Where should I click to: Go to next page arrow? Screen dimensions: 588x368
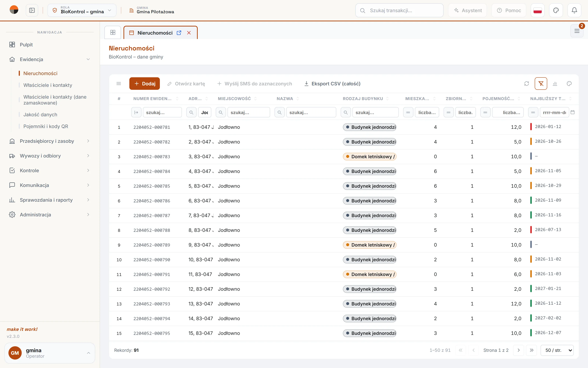pos(519,350)
